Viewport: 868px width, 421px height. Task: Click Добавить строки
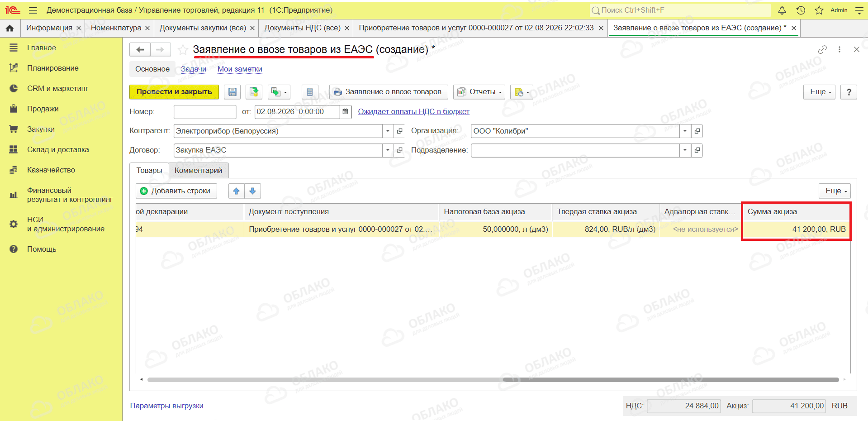tap(176, 191)
